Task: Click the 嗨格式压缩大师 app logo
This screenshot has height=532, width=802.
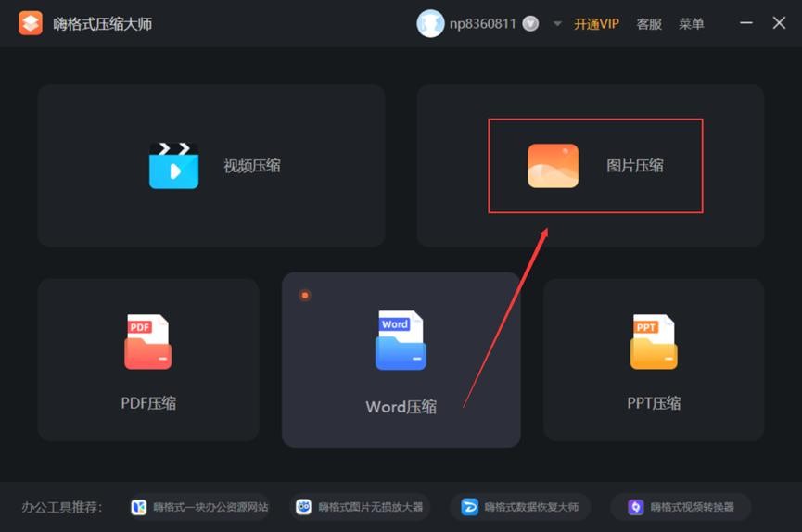Action: pyautogui.click(x=31, y=23)
